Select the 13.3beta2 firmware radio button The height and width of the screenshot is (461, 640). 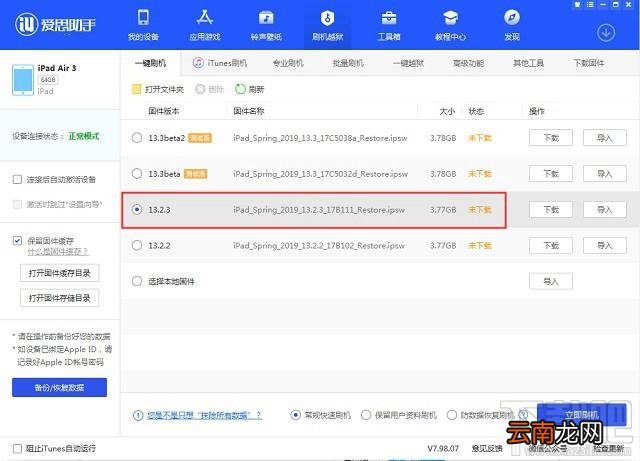pyautogui.click(x=137, y=138)
